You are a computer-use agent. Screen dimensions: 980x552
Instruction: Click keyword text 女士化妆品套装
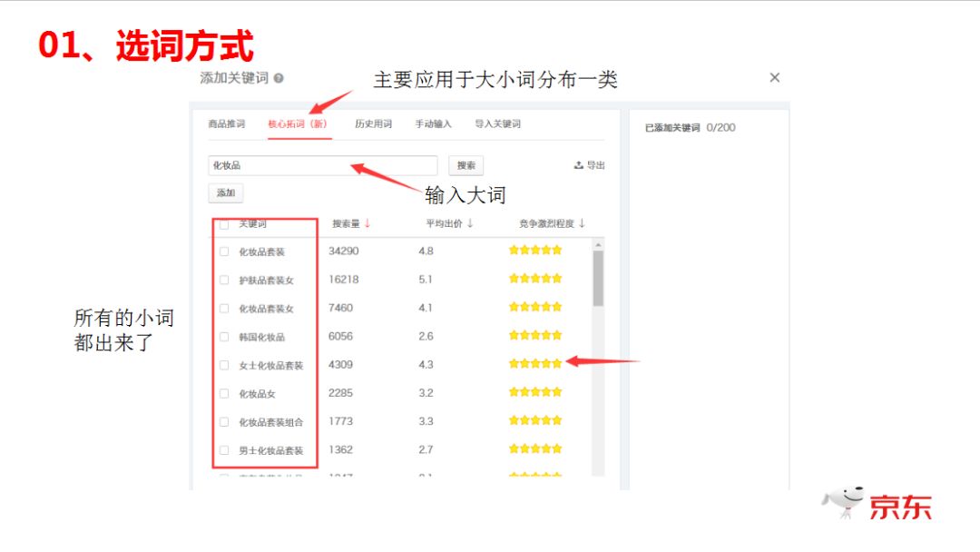click(x=270, y=365)
